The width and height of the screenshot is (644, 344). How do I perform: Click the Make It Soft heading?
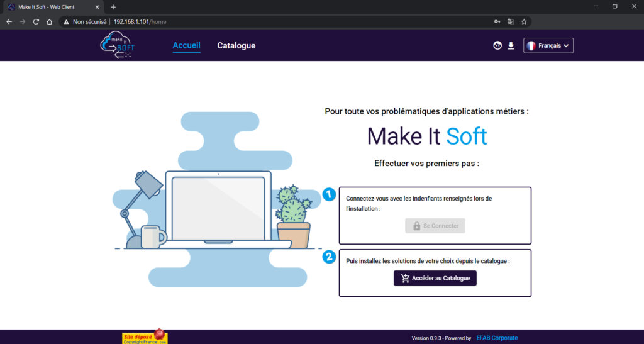pos(427,136)
